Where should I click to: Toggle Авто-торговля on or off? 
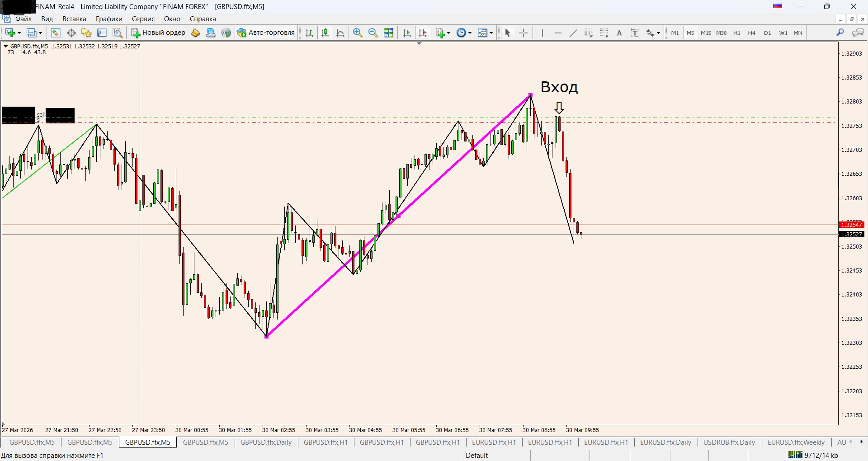point(266,33)
